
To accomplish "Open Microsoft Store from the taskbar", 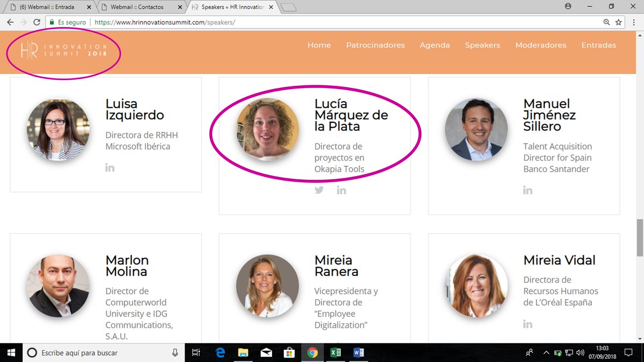I will tap(289, 352).
